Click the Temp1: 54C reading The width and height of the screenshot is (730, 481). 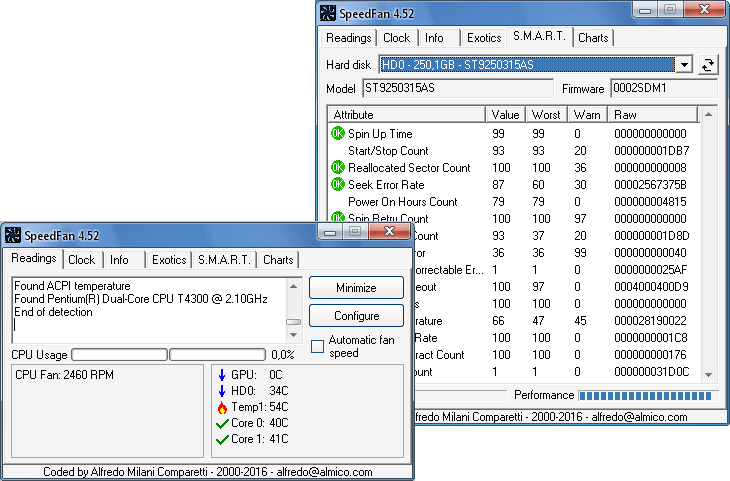(x=260, y=407)
